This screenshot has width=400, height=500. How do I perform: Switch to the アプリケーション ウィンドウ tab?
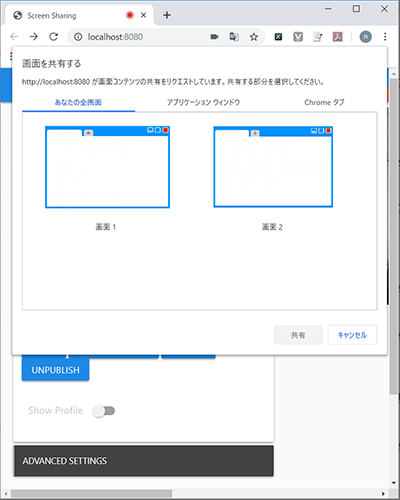[203, 102]
